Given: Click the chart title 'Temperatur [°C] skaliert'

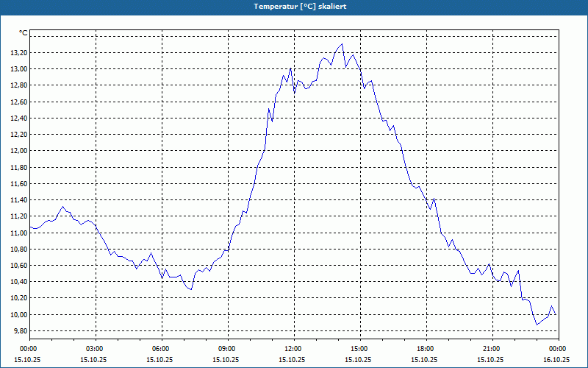Looking at the screenshot, I should click(300, 7).
